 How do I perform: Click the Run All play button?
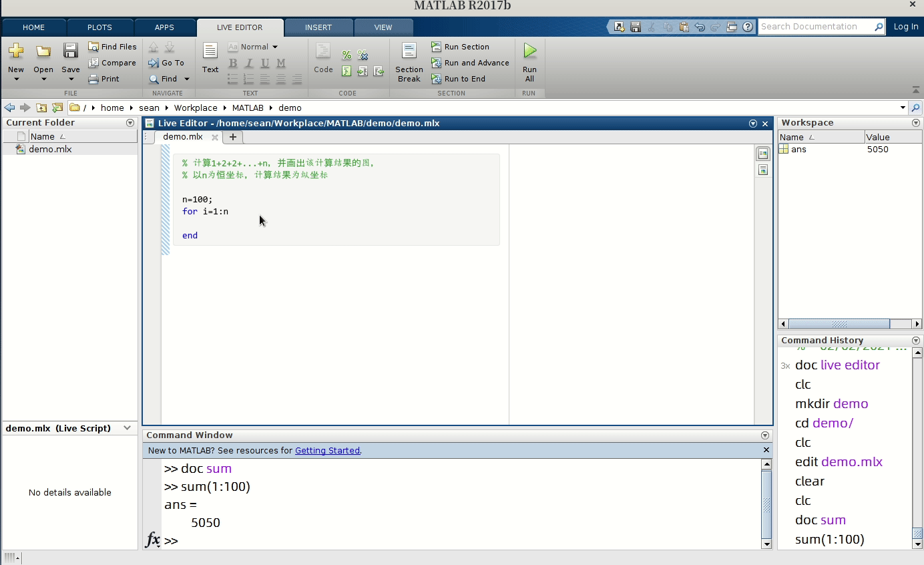click(x=529, y=51)
